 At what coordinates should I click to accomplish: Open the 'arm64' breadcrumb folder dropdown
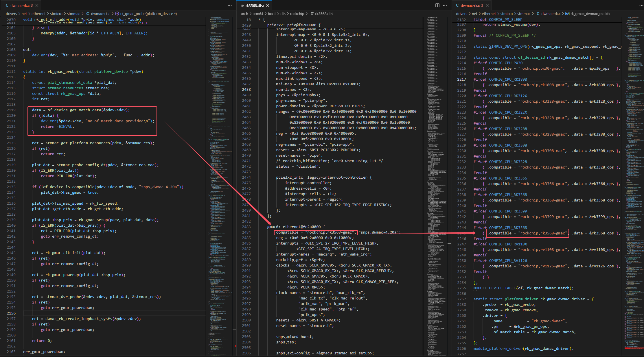tap(258, 14)
